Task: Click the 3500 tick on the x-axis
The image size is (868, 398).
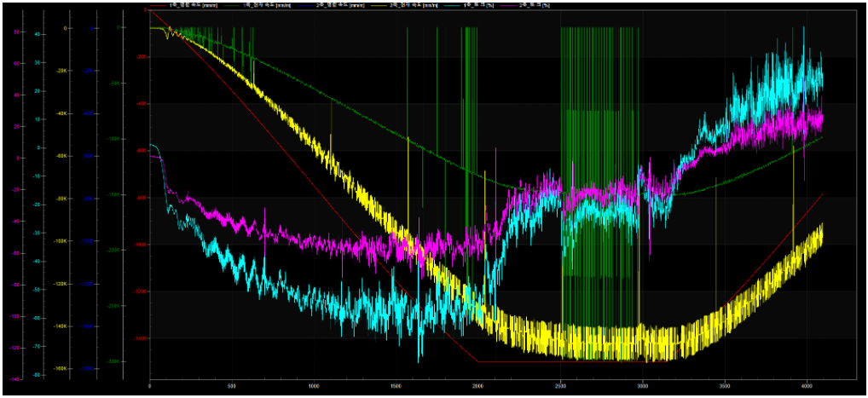Action: (x=725, y=385)
